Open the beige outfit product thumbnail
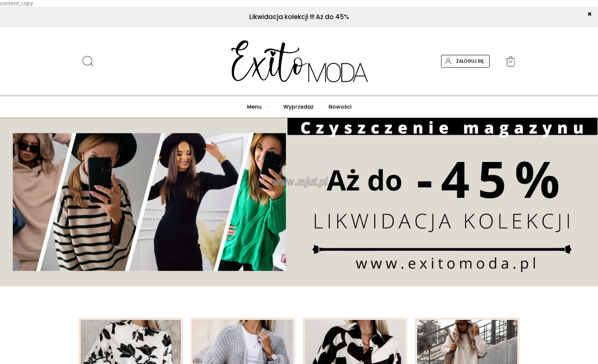 467,341
